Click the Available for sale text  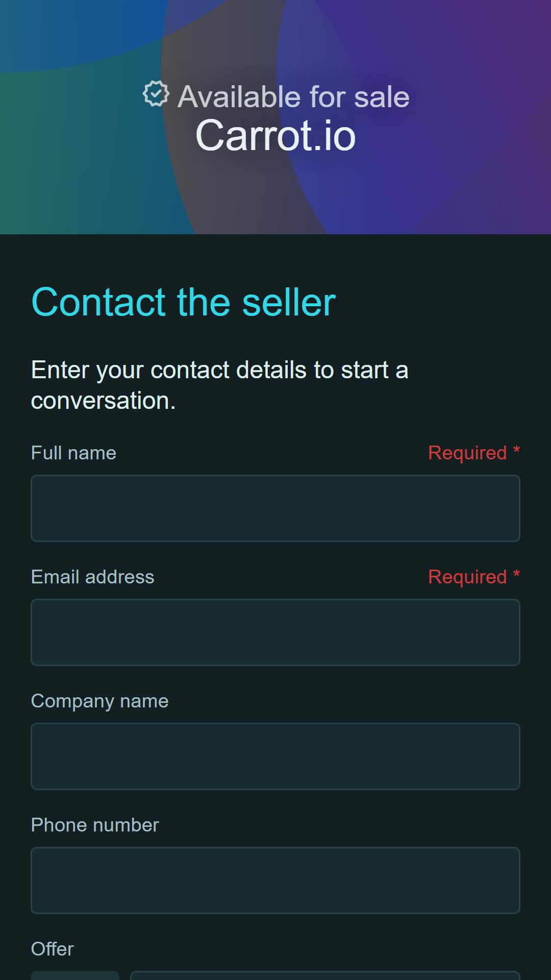[x=293, y=96]
